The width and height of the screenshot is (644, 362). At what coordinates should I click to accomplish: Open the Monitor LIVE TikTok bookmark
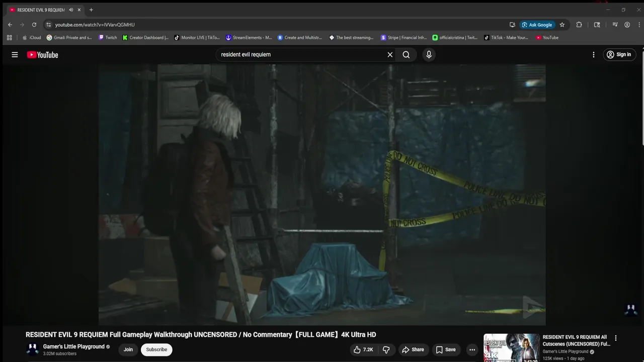click(197, 38)
